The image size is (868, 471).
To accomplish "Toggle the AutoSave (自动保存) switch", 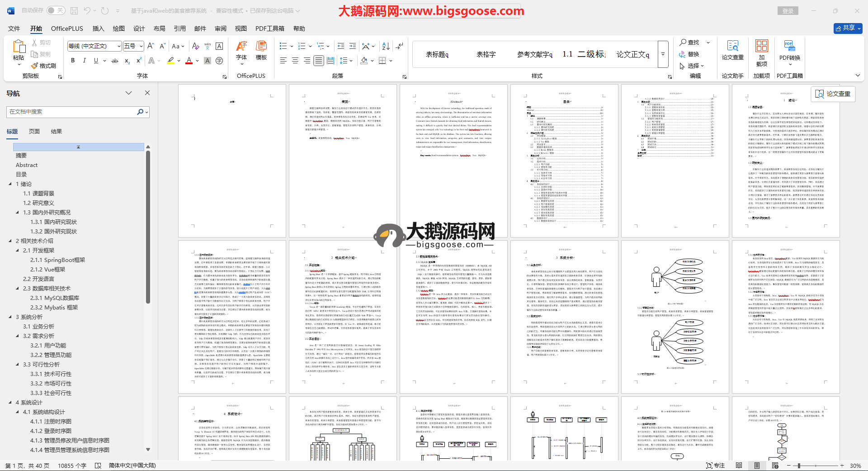I will (x=56, y=10).
